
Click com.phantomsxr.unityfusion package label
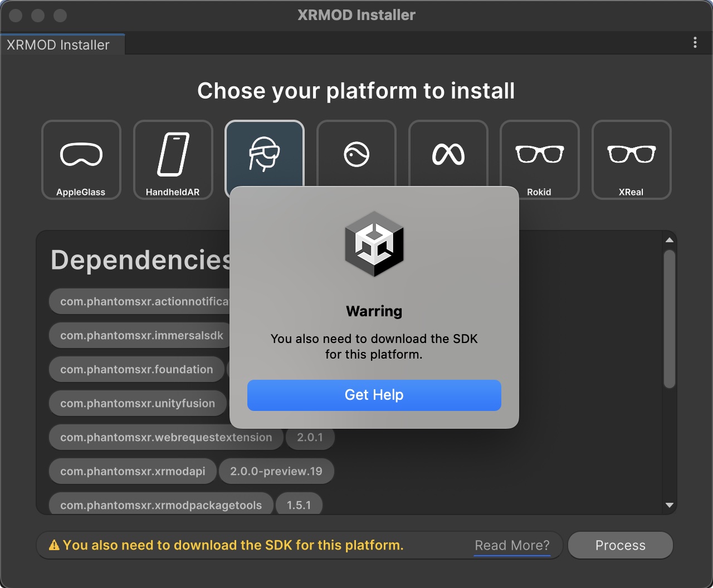pyautogui.click(x=138, y=404)
